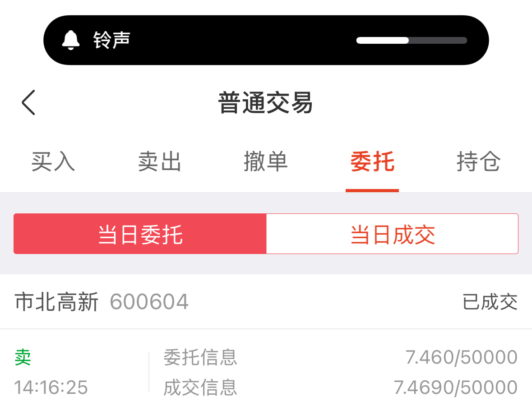
Task: Tap filled price 7.4690/50000
Action: point(456,387)
